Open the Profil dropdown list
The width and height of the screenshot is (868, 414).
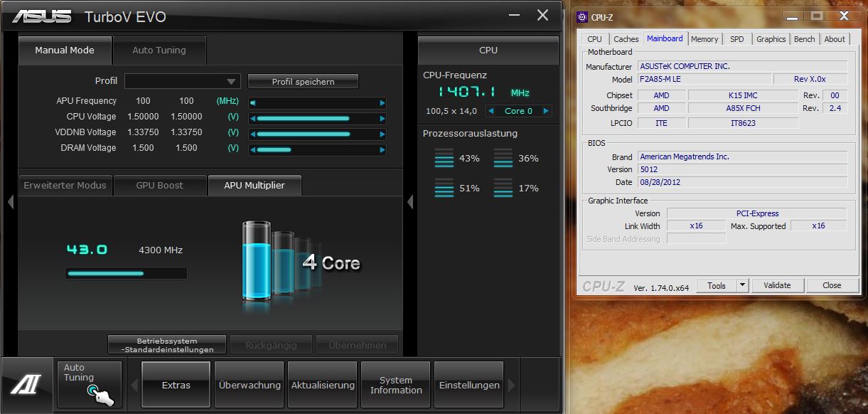183,81
